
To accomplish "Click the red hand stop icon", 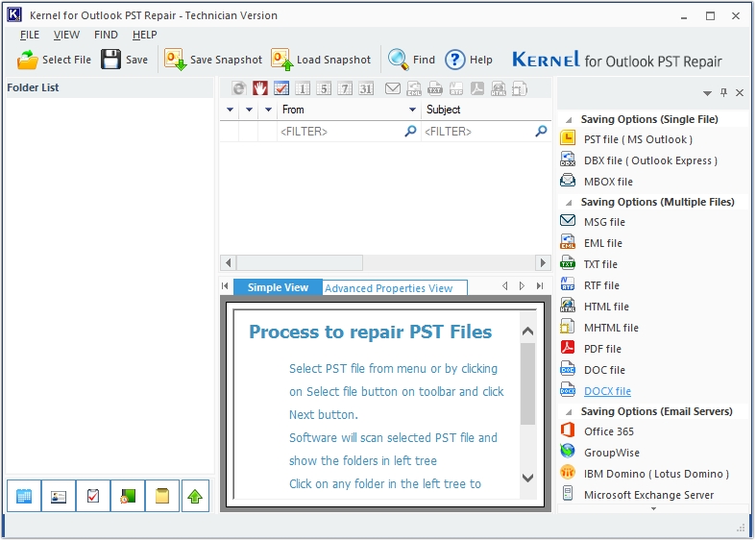I will (260, 88).
